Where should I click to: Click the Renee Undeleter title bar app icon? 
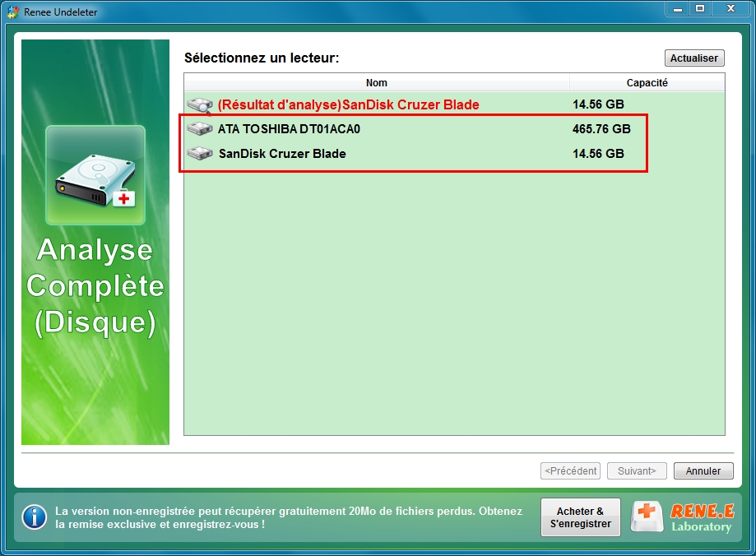pos(12,12)
